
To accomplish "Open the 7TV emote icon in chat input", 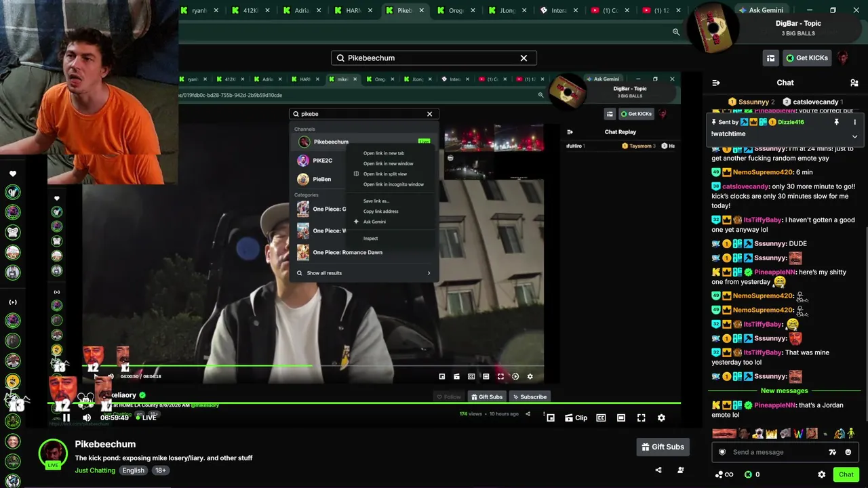I will tap(833, 452).
